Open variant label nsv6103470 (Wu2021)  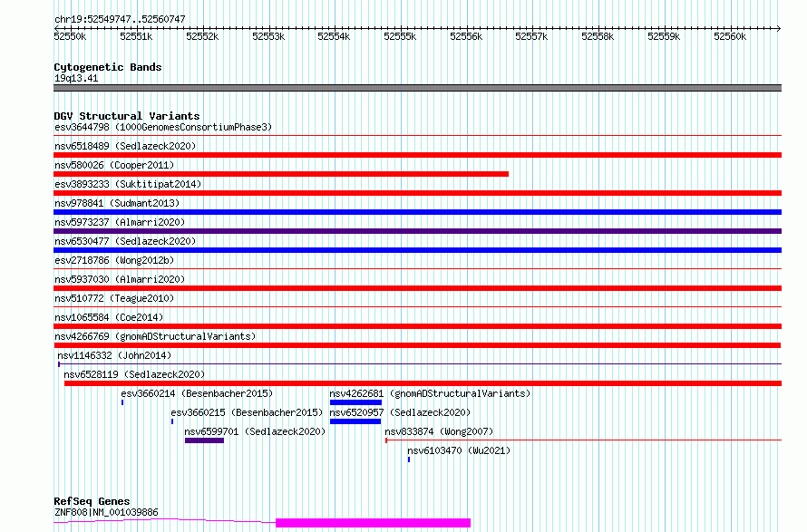click(x=459, y=450)
